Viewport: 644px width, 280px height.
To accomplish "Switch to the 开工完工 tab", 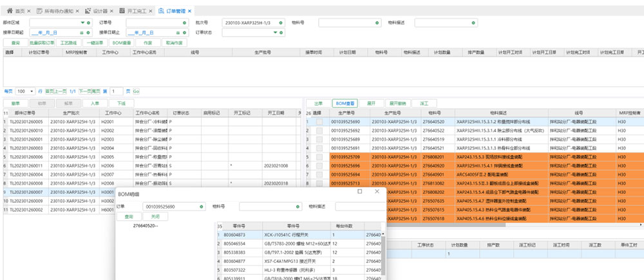I will tap(137, 10).
